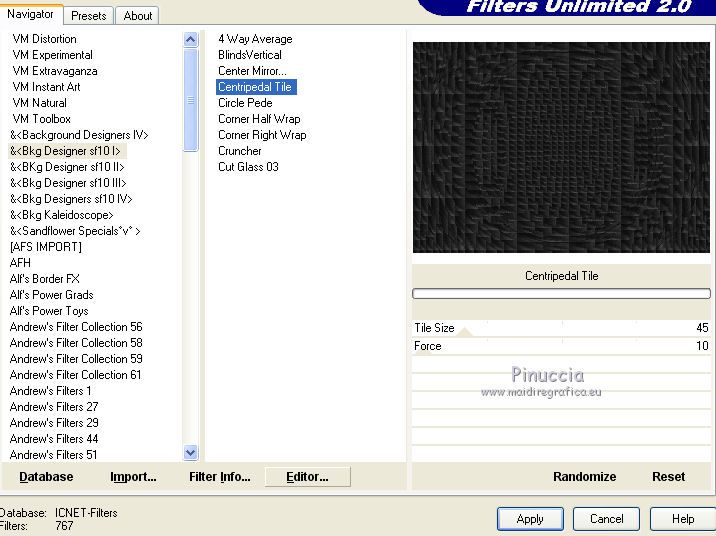Click Import filters
Viewport: 716px width, 536px height.
click(x=133, y=477)
